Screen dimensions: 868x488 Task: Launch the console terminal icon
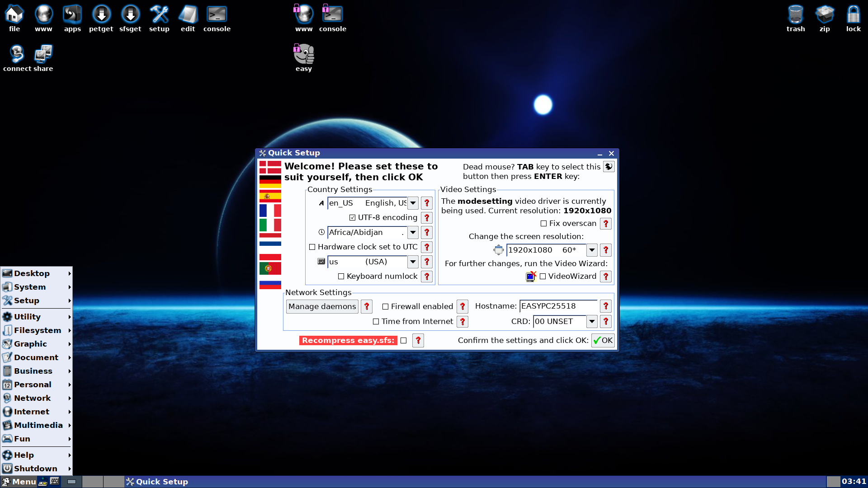tap(217, 14)
